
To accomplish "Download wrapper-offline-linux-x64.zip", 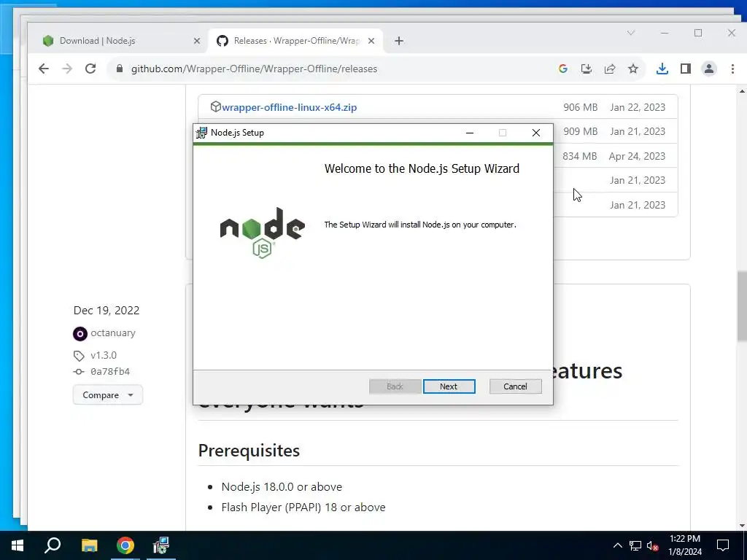I will coord(289,107).
